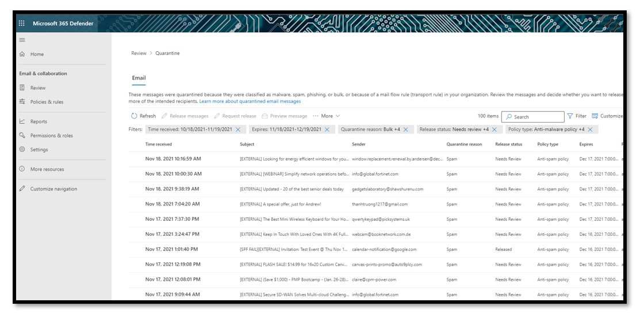This screenshot has width=644, height=321.
Task: Select row from canvas-prints-promo sender
Action: (375, 264)
